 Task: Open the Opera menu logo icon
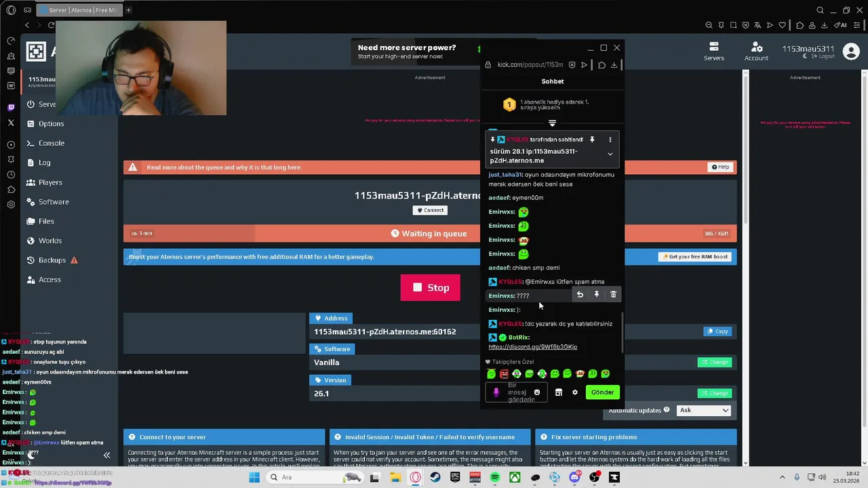click(x=10, y=10)
